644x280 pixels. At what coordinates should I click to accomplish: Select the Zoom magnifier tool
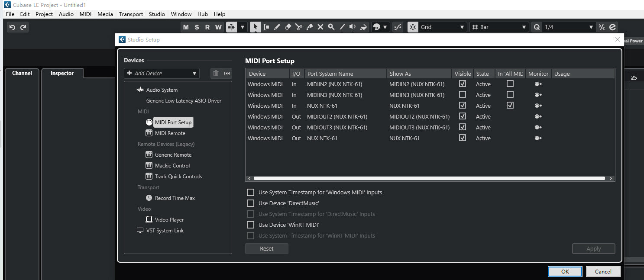click(331, 27)
